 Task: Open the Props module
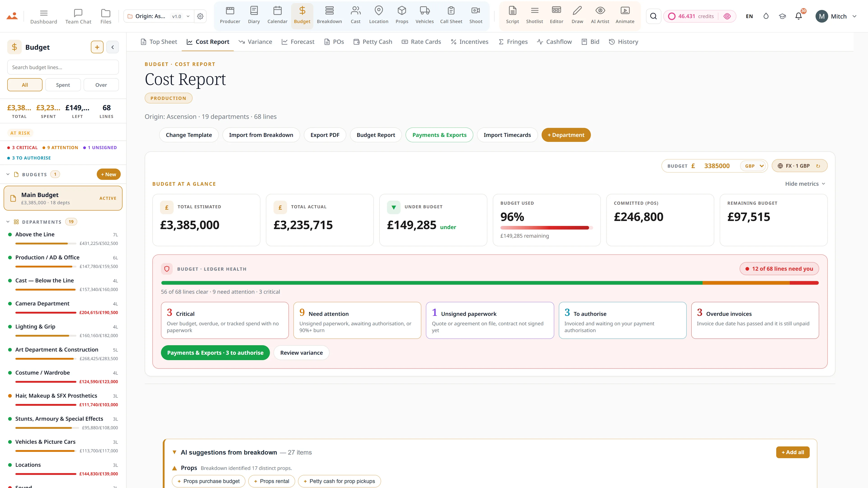coord(402,16)
